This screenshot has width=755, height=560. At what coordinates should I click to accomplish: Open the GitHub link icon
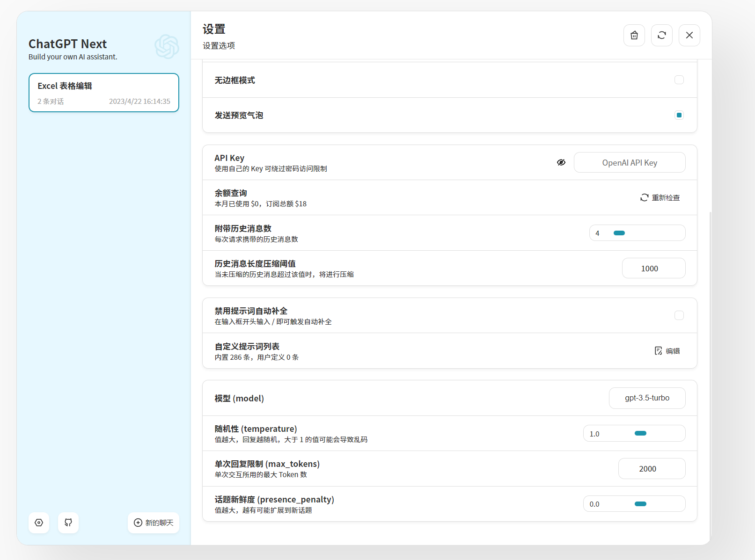click(x=68, y=523)
